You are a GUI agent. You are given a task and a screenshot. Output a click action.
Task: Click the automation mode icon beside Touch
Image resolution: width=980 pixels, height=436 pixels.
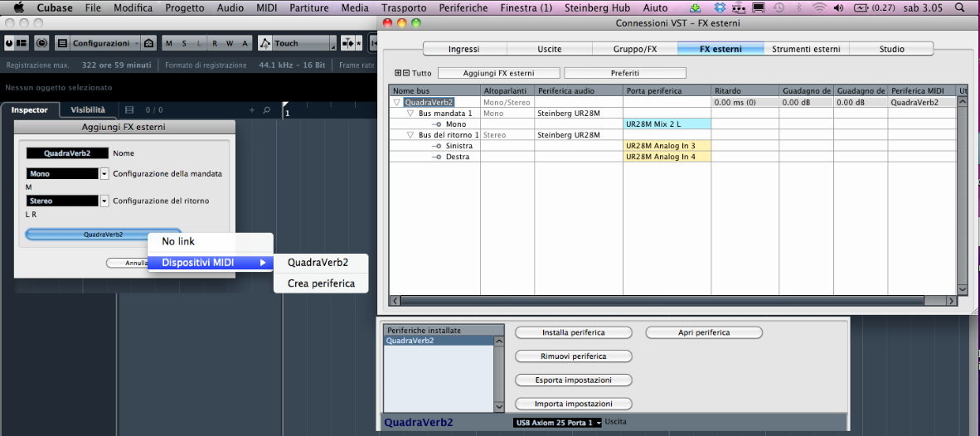[264, 43]
